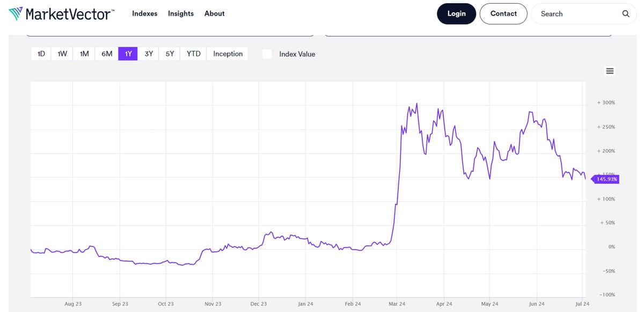
Task: Select the 5Y time range
Action: [x=170, y=54]
